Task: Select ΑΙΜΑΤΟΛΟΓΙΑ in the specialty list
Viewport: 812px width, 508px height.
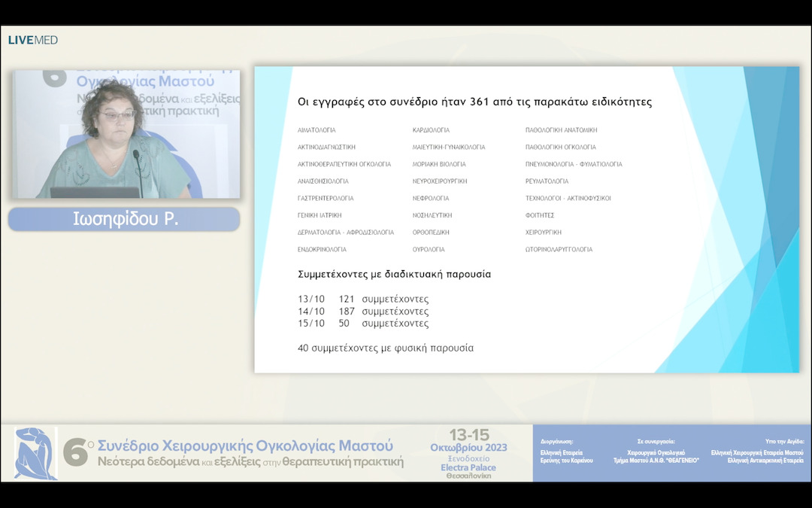Action: point(317,130)
